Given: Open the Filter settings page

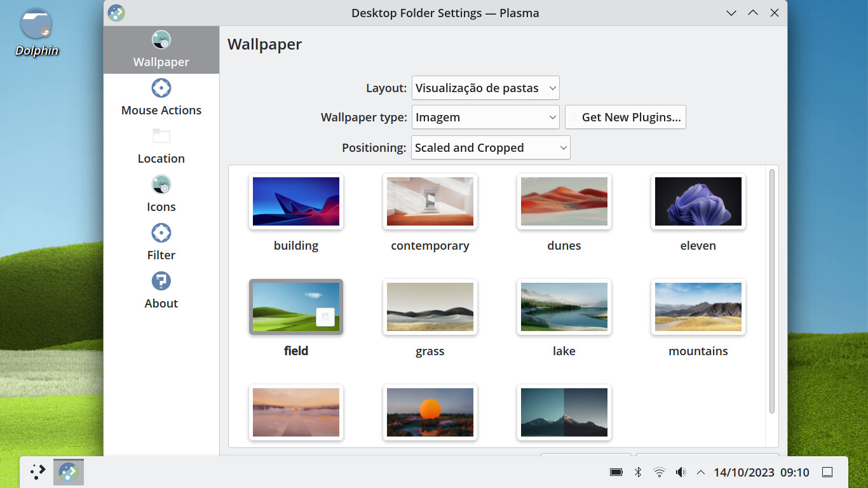Looking at the screenshot, I should pos(161,242).
